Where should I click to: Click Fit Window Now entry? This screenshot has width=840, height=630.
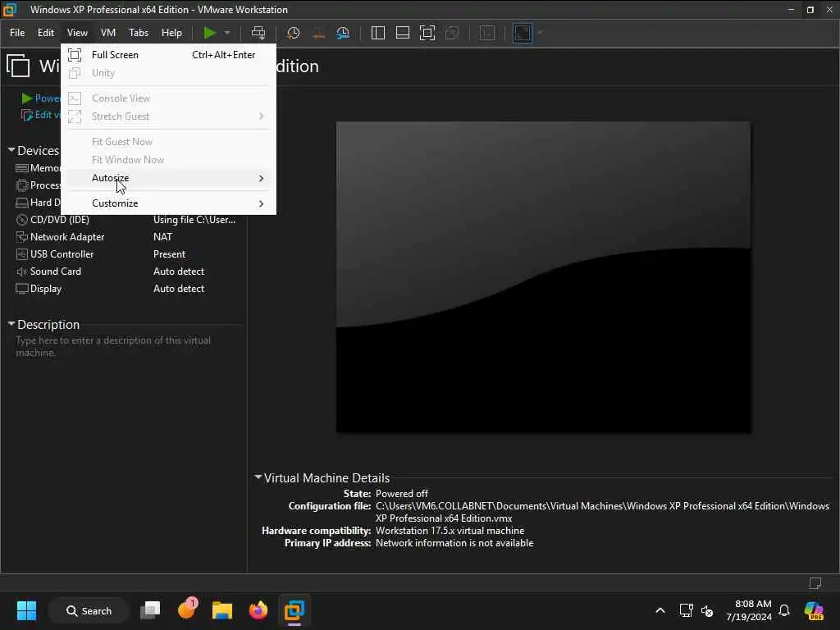(168, 160)
